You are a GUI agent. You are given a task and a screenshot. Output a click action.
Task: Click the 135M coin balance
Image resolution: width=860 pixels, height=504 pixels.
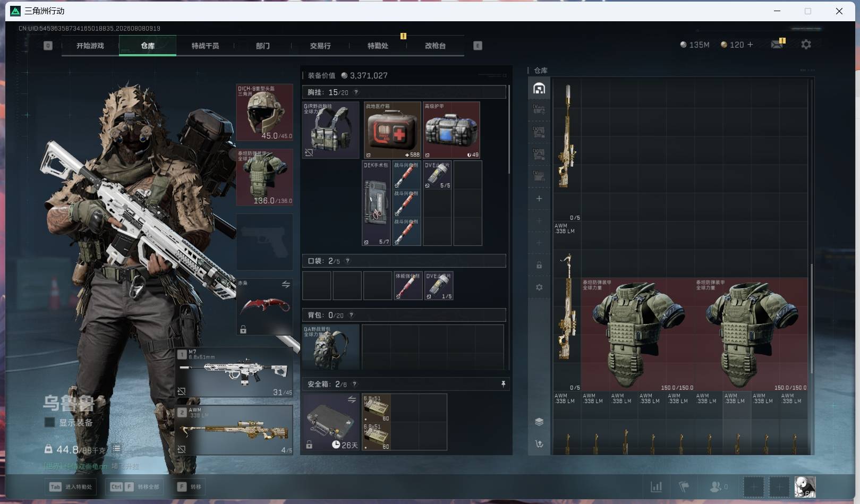coord(695,45)
